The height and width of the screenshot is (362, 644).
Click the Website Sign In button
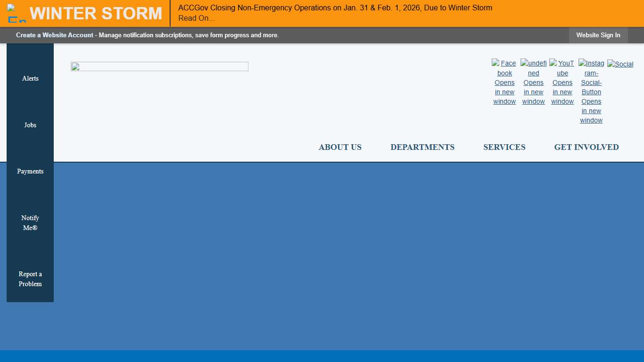(x=598, y=35)
